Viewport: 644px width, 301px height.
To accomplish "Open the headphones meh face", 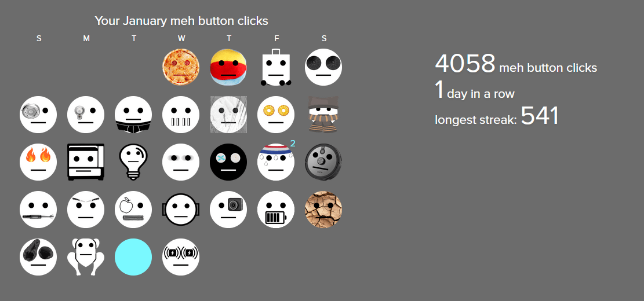I will 181,210.
